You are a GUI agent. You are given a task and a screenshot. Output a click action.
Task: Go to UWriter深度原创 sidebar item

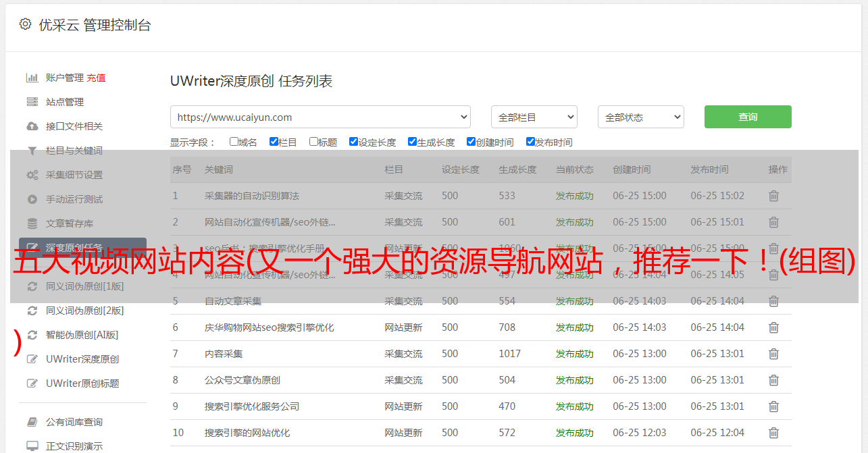82,359
